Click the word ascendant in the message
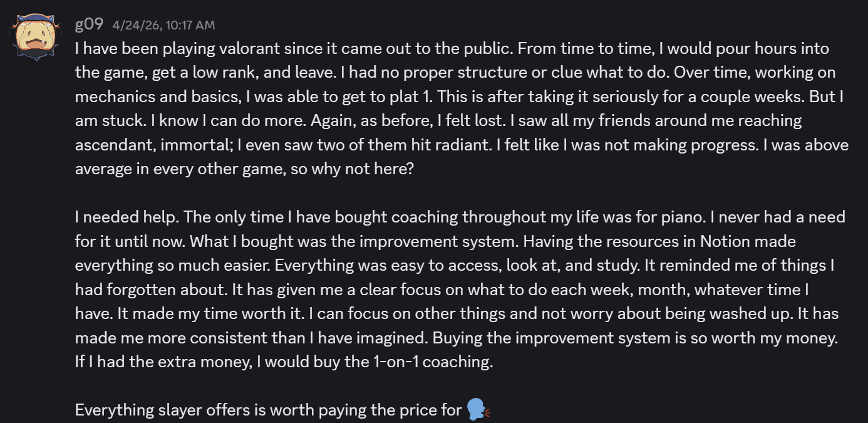Screen dimensions: 868x423 click(x=113, y=144)
